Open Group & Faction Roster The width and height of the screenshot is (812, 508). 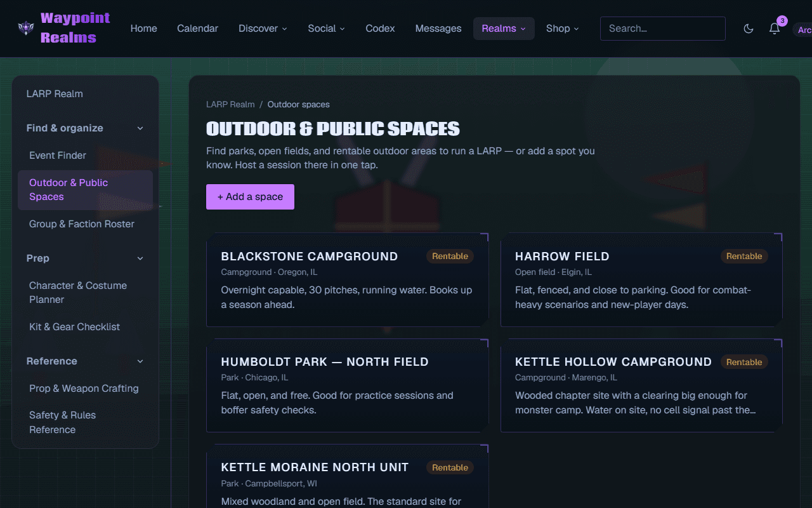tap(85, 224)
